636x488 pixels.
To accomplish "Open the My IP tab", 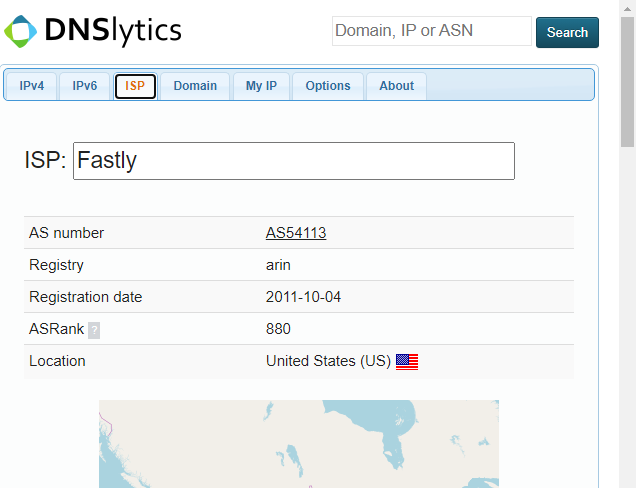I will [261, 86].
